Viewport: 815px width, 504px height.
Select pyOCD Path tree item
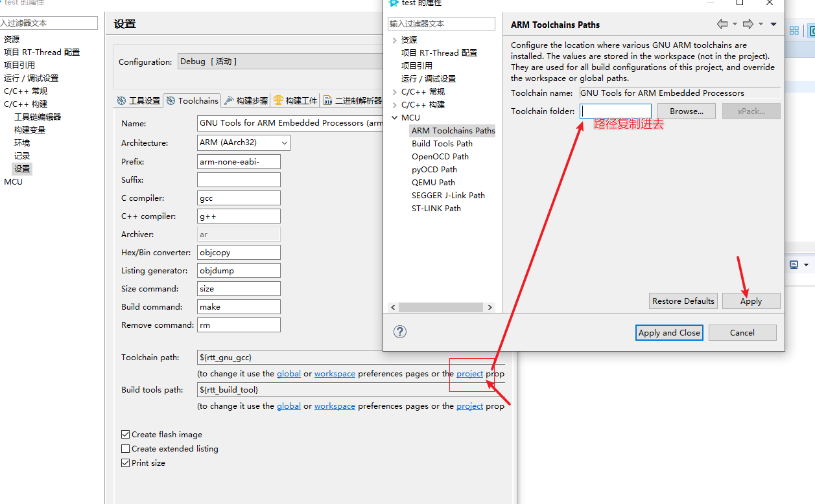[434, 170]
